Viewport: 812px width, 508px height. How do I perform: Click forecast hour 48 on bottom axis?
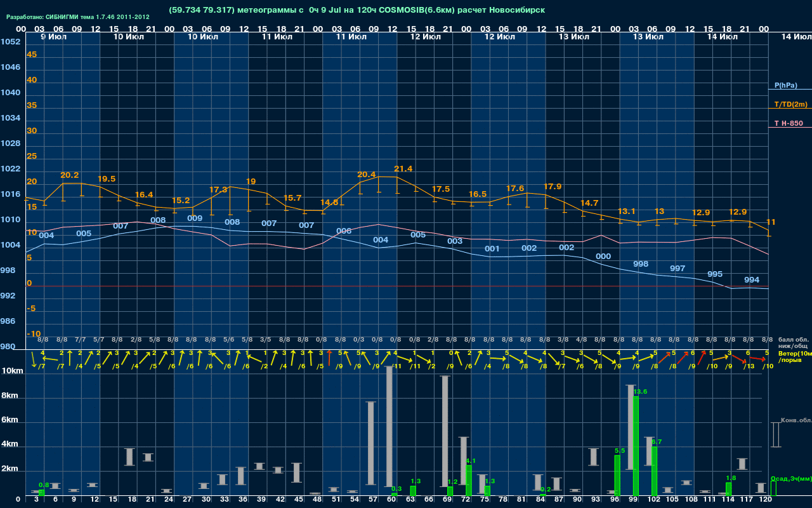click(318, 500)
